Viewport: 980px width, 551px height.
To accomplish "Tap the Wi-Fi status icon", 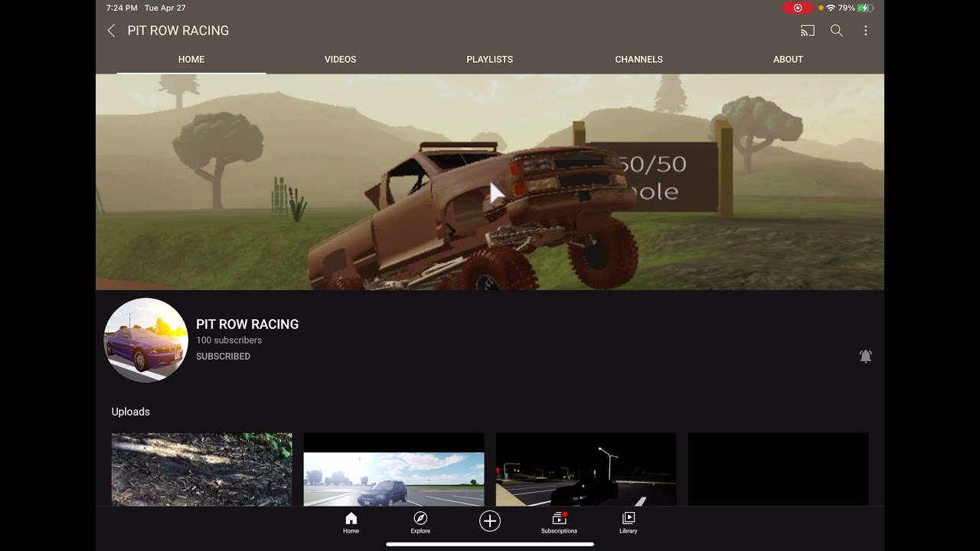I will [831, 8].
